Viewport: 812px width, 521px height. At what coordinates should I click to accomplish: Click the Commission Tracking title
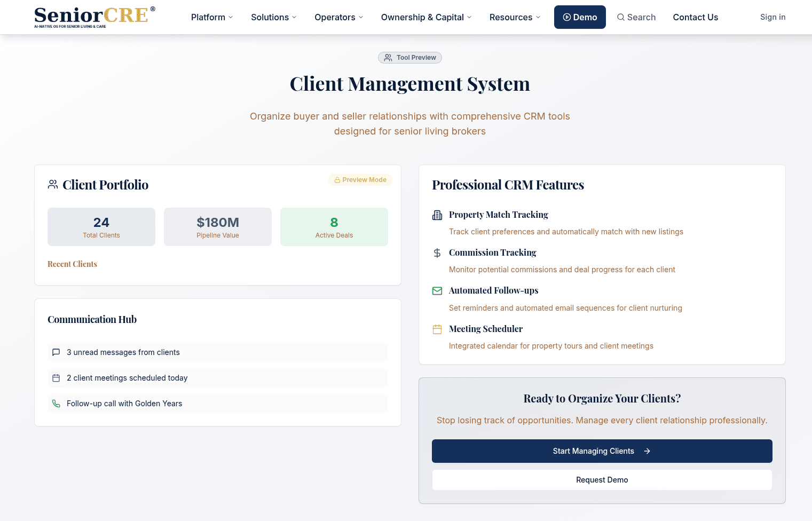click(493, 252)
